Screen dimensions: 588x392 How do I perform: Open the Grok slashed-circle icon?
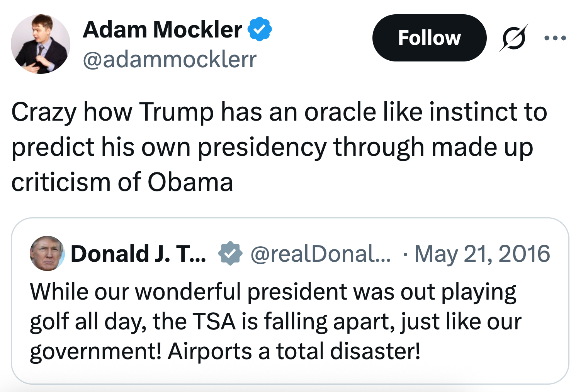click(514, 38)
